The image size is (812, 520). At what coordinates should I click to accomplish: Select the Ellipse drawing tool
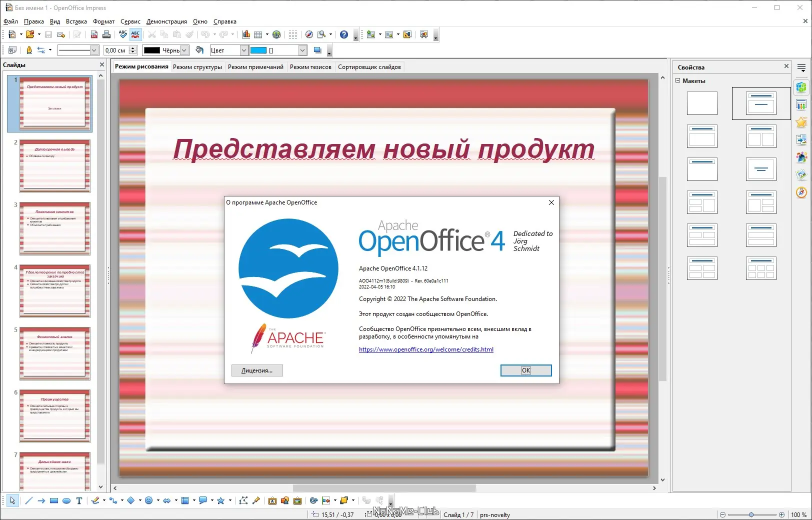(x=66, y=500)
